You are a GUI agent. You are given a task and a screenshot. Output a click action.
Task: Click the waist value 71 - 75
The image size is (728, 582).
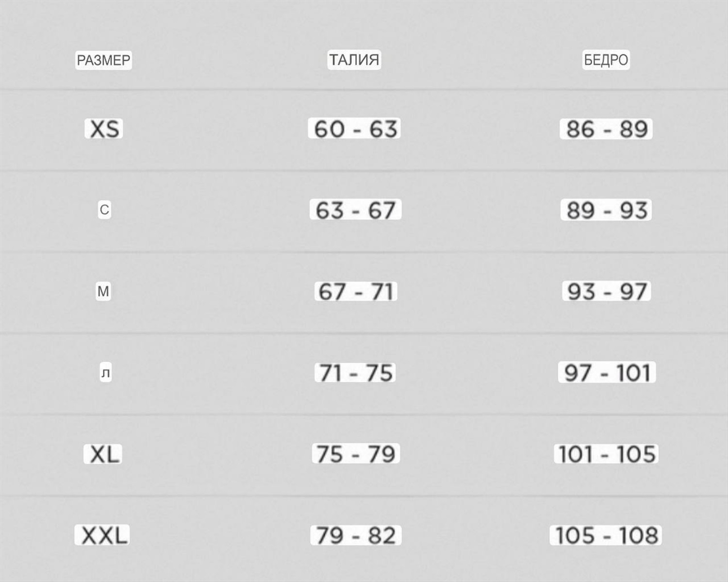pos(355,373)
